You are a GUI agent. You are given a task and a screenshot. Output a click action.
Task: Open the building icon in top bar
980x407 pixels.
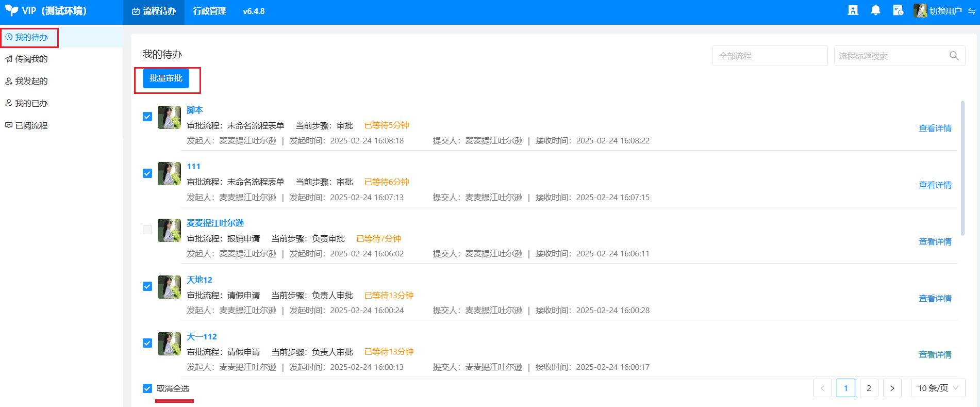[x=853, y=11]
